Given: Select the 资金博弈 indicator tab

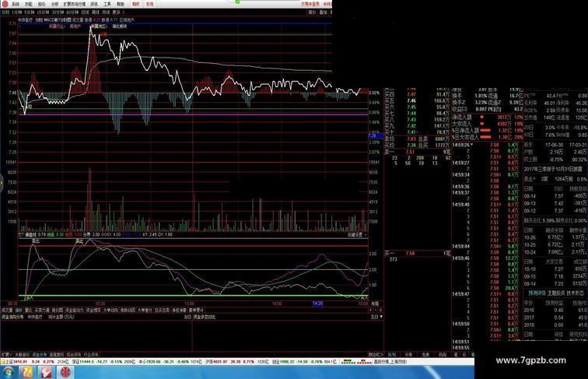Looking at the screenshot, I should (93, 311).
